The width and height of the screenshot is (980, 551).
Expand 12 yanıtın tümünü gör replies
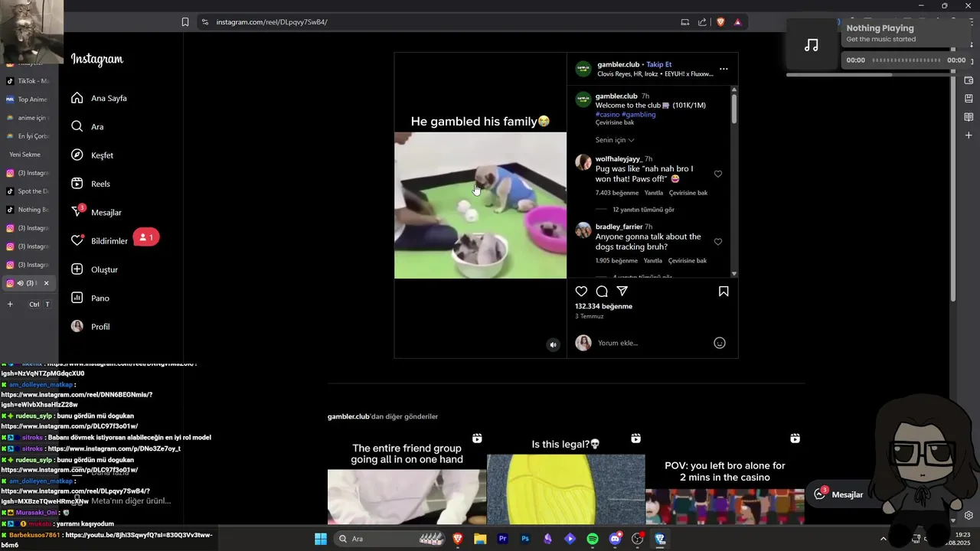643,210
